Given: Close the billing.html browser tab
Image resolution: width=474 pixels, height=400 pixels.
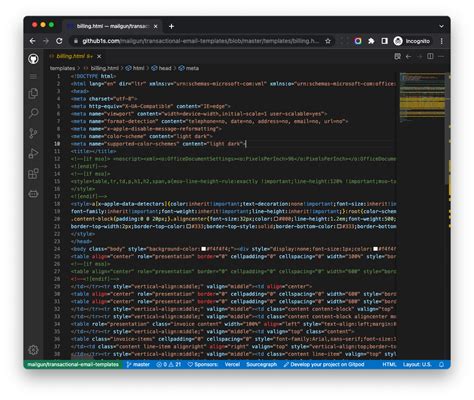Looking at the screenshot, I should pos(155,26).
